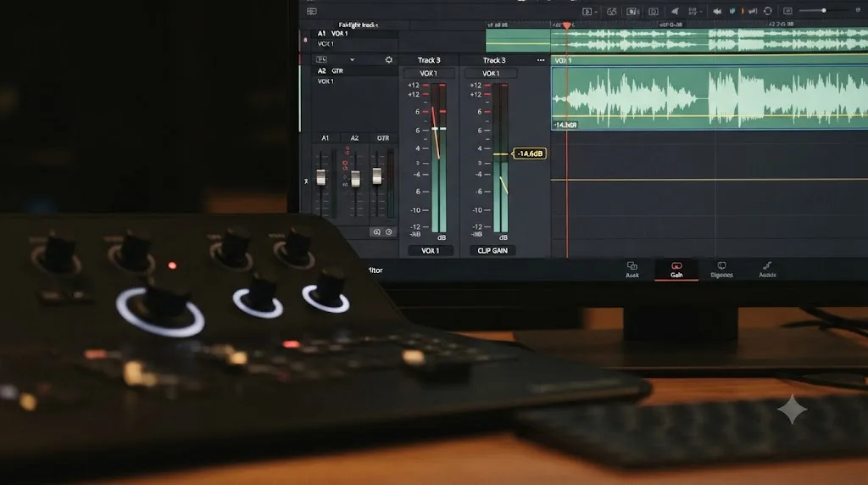Click the Fairlight track header label
868x485 pixels.
(359, 25)
